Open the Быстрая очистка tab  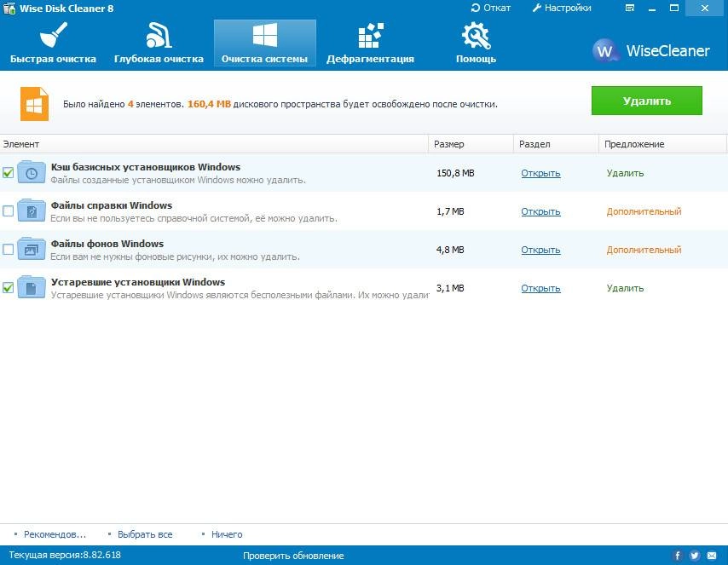[x=53, y=43]
